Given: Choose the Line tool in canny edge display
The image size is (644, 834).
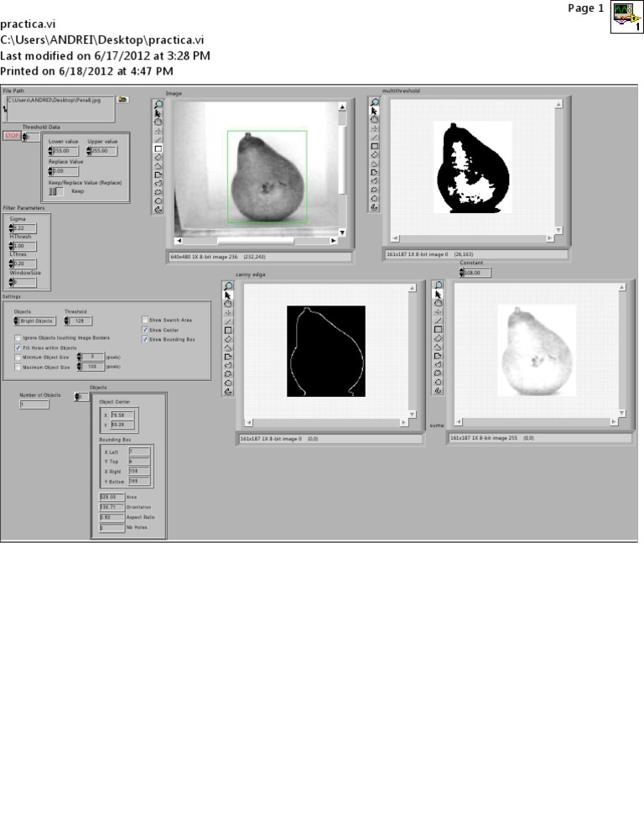Looking at the screenshot, I should click(x=228, y=321).
